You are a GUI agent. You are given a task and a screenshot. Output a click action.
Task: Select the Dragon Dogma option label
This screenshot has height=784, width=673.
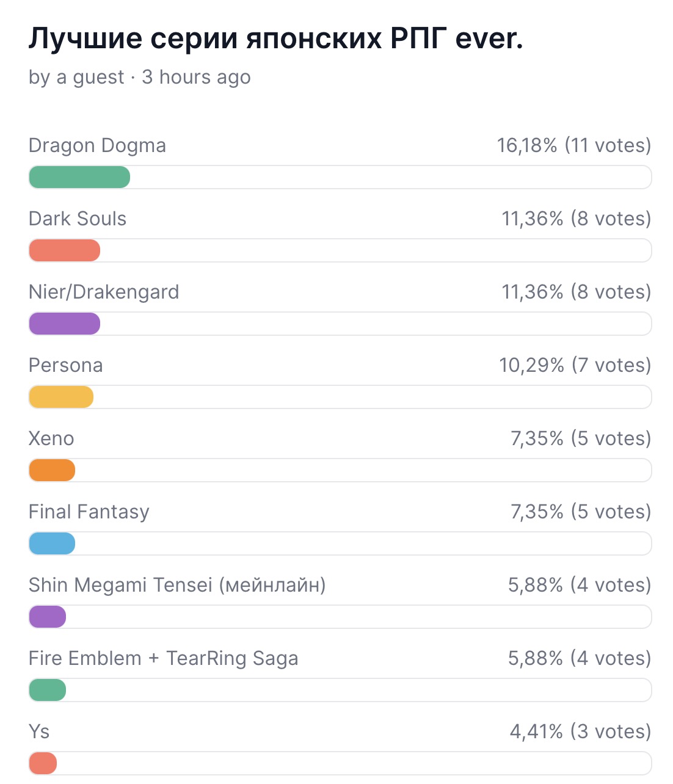pyautogui.click(x=97, y=146)
